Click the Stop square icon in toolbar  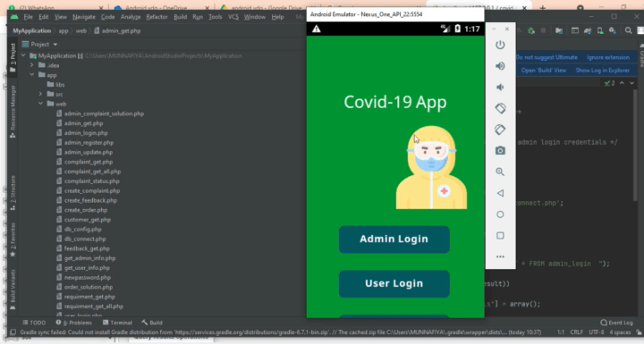point(543,30)
